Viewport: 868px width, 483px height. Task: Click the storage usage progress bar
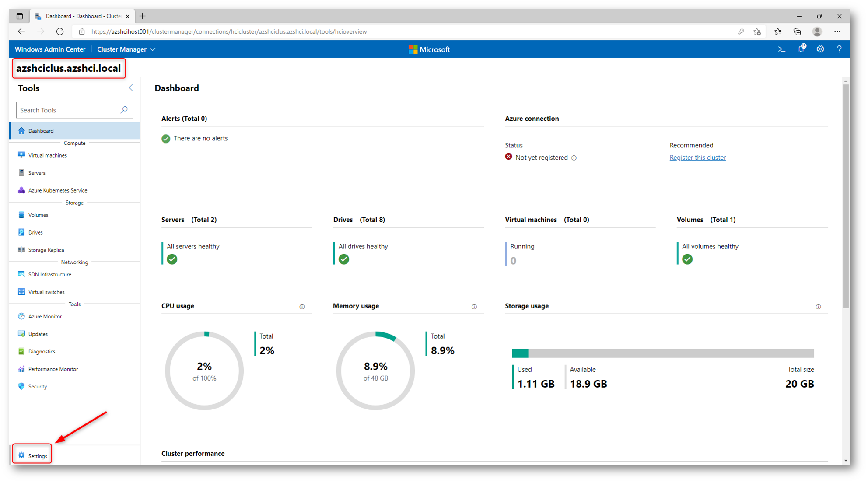(x=662, y=353)
